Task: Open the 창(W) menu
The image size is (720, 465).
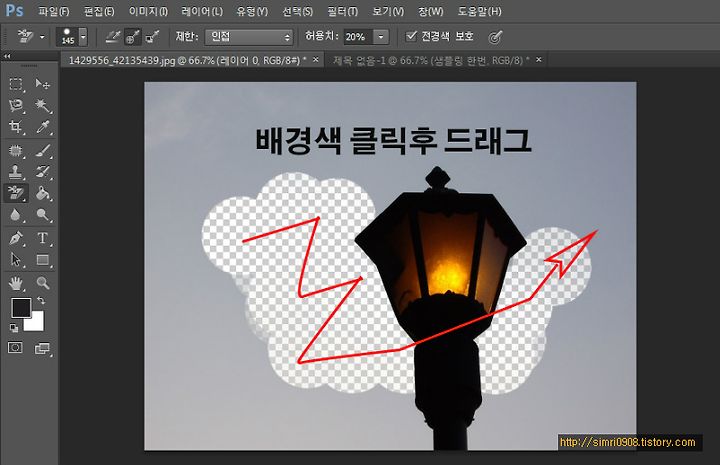Action: [x=431, y=11]
